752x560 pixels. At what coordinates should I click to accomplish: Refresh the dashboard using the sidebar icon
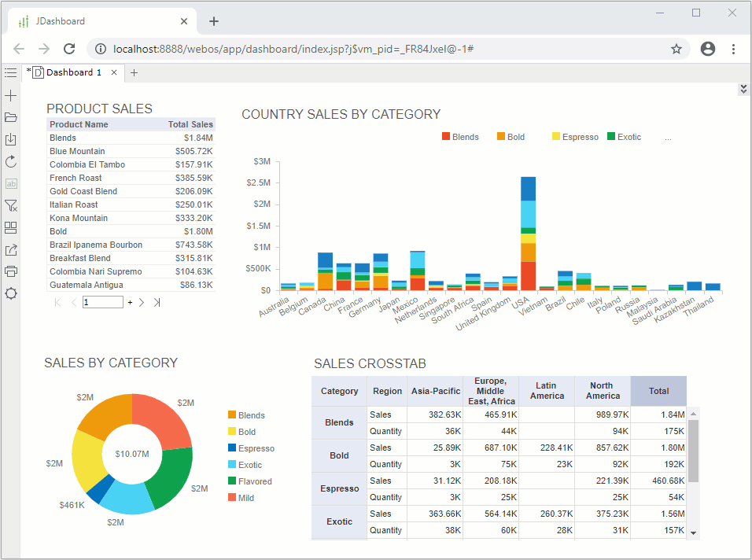coord(10,162)
